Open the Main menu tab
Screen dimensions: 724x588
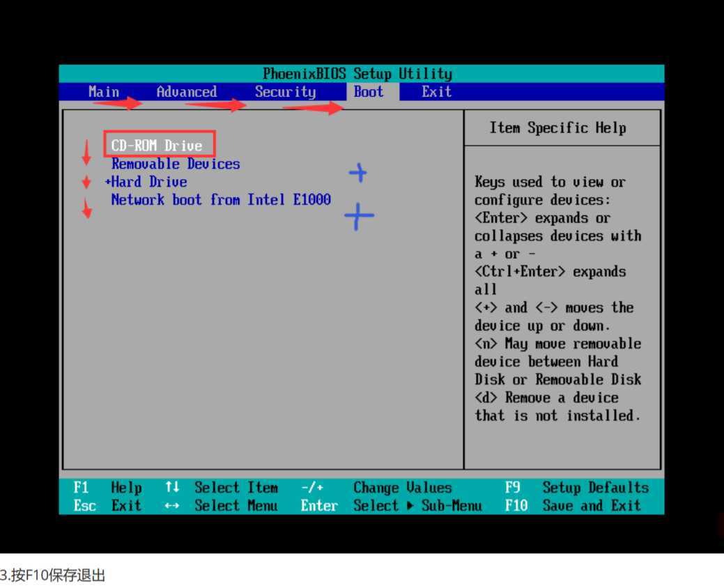104,91
